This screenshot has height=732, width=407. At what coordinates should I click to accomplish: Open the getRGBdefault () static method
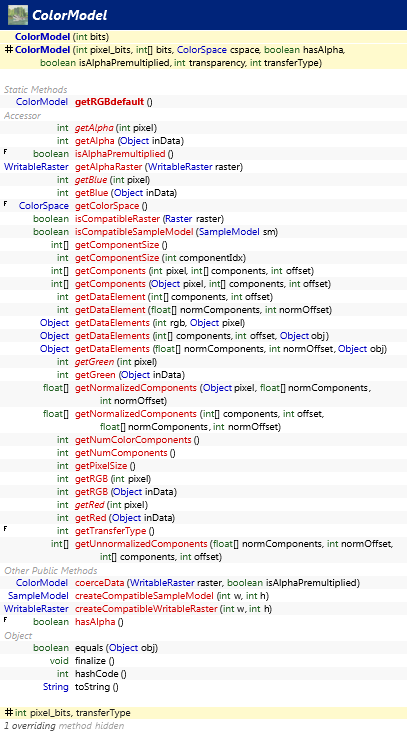pyautogui.click(x=113, y=102)
